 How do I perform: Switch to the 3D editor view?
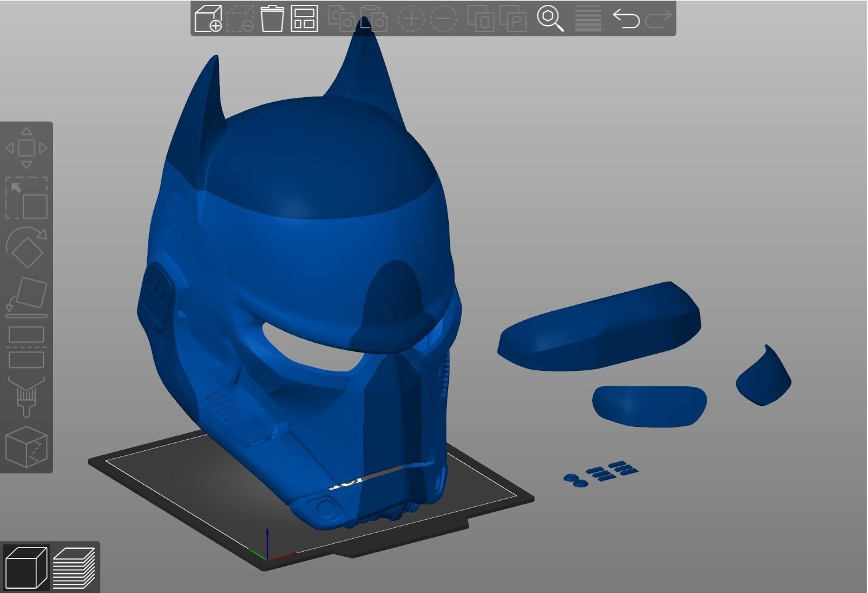[26, 567]
